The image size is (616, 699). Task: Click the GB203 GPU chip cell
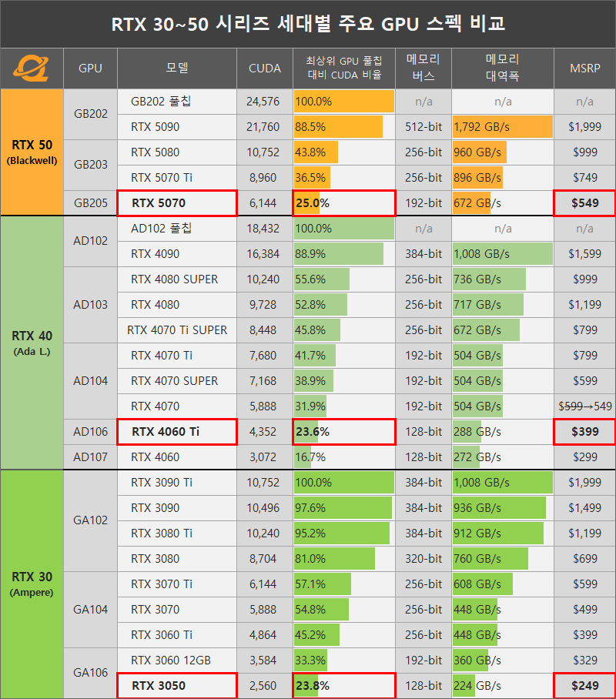tap(91, 165)
